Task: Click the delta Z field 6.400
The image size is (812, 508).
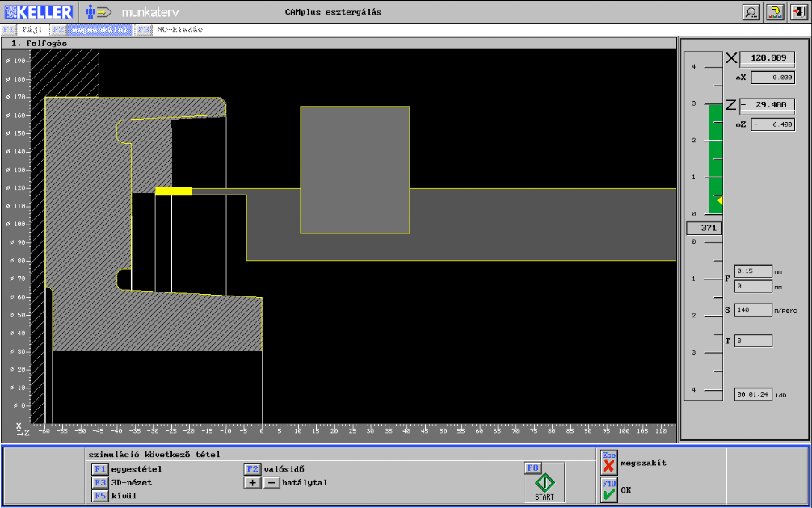Action: pos(772,124)
